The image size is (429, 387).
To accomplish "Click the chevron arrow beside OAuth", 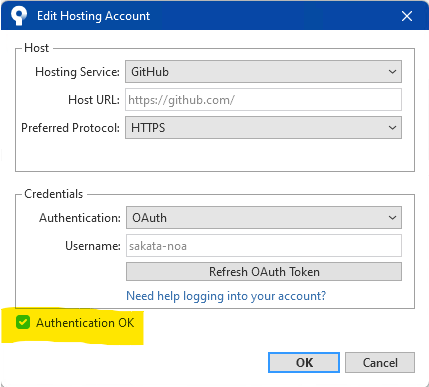I will 392,218.
